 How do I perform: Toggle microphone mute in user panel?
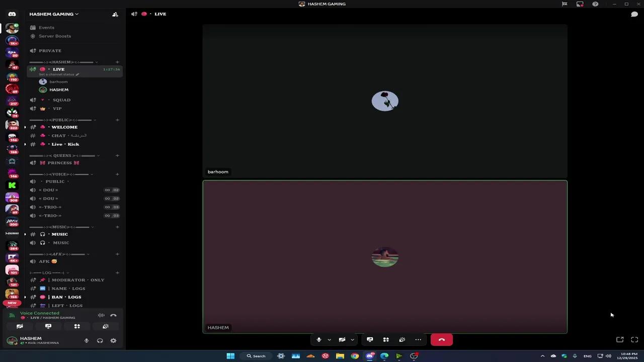[x=87, y=341]
